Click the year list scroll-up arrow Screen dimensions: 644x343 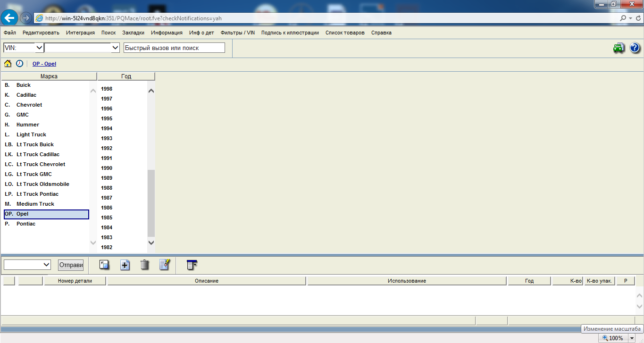[x=151, y=91]
